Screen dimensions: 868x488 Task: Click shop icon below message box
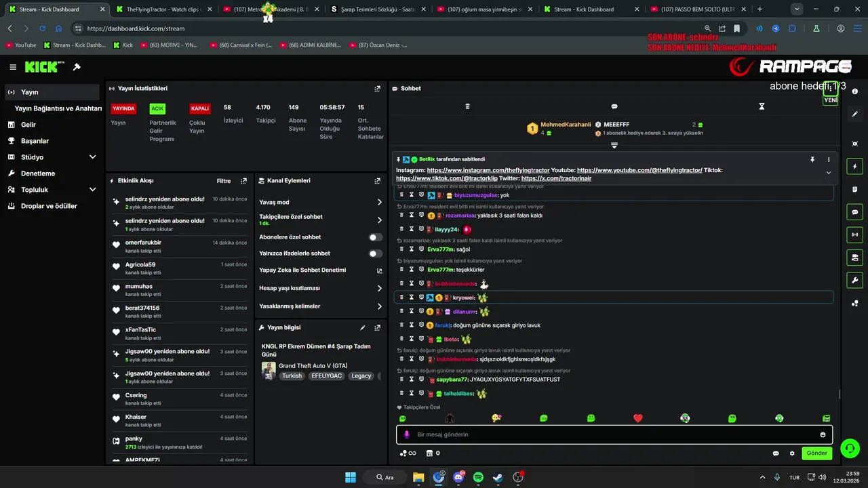coord(429,453)
